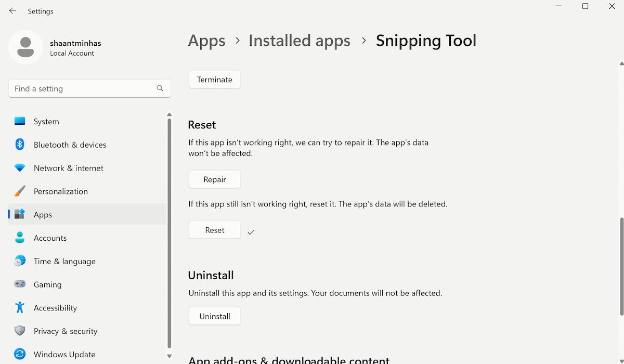This screenshot has height=364, width=624.
Task: Click the Accounts person icon
Action: [20, 238]
